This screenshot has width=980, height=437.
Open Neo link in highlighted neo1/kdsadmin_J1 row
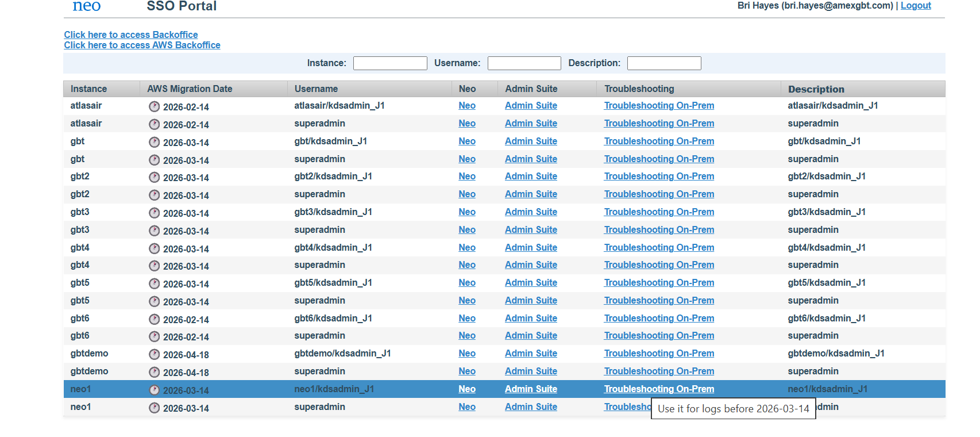coord(467,389)
